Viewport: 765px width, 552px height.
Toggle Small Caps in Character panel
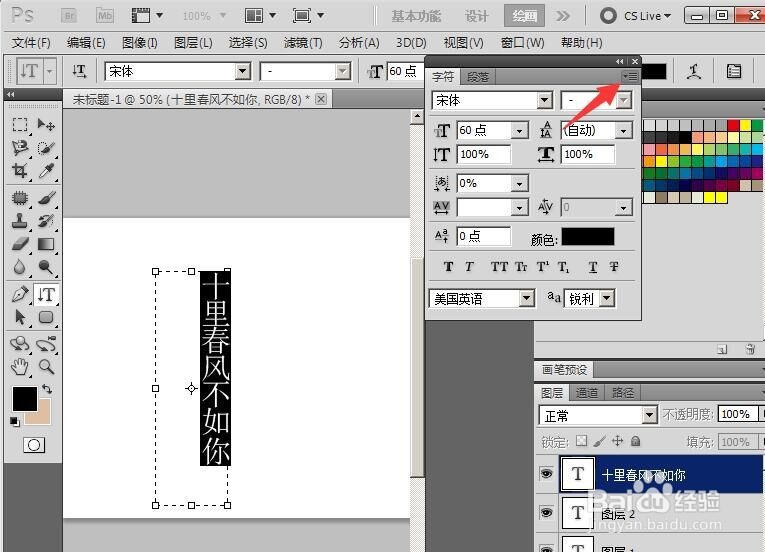pyautogui.click(x=522, y=267)
